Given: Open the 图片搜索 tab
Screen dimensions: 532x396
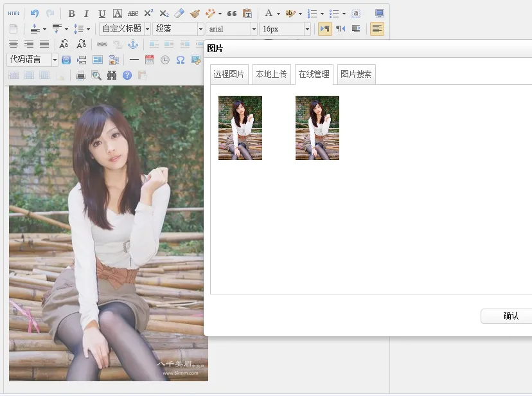Looking at the screenshot, I should pos(356,75).
